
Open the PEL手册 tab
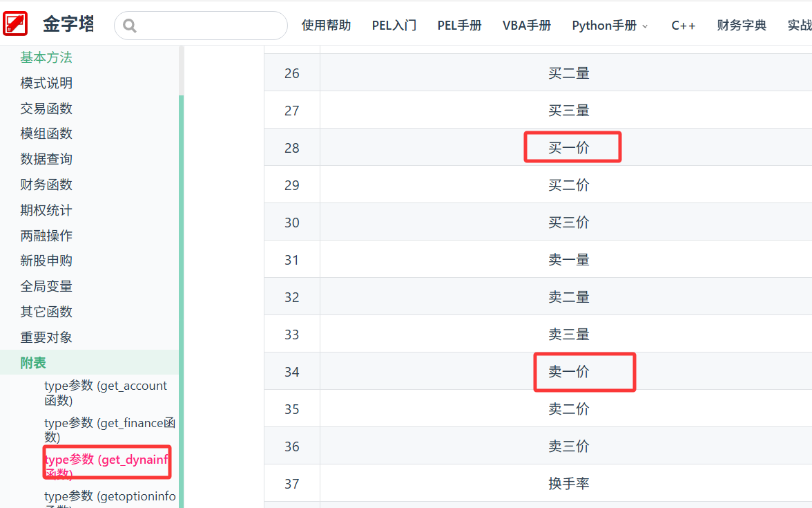(x=459, y=26)
